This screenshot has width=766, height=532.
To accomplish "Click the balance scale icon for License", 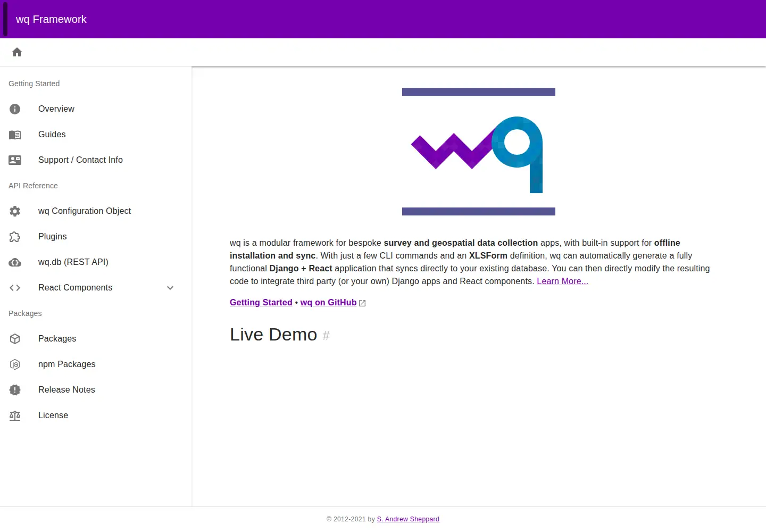I will (x=15, y=415).
